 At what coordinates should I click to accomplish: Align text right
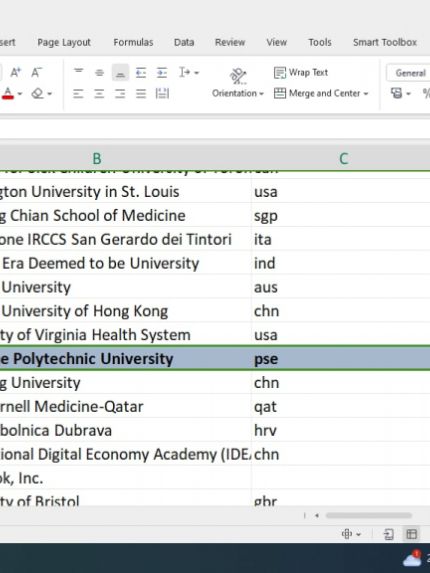[x=120, y=94]
